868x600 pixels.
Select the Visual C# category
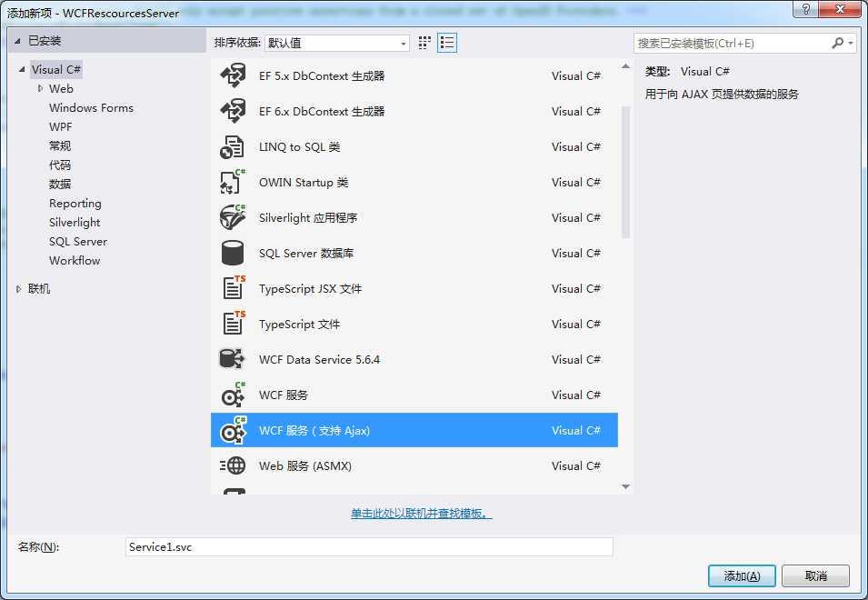[x=56, y=70]
